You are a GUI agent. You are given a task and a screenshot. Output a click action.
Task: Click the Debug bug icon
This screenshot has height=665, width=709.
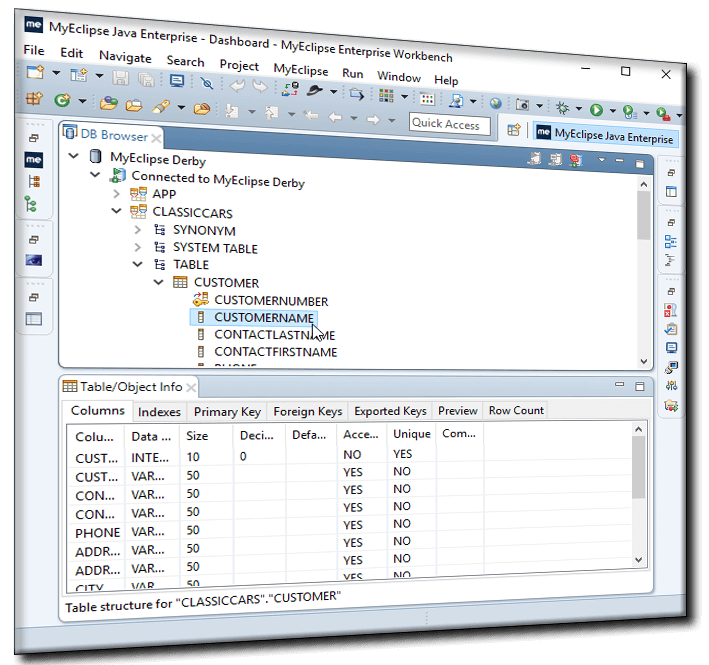(x=562, y=108)
